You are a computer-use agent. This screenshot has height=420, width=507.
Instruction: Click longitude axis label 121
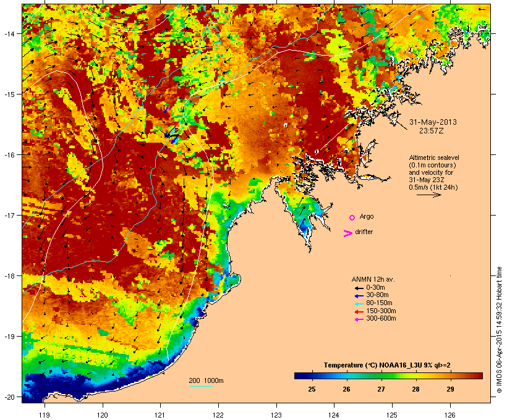160,415
